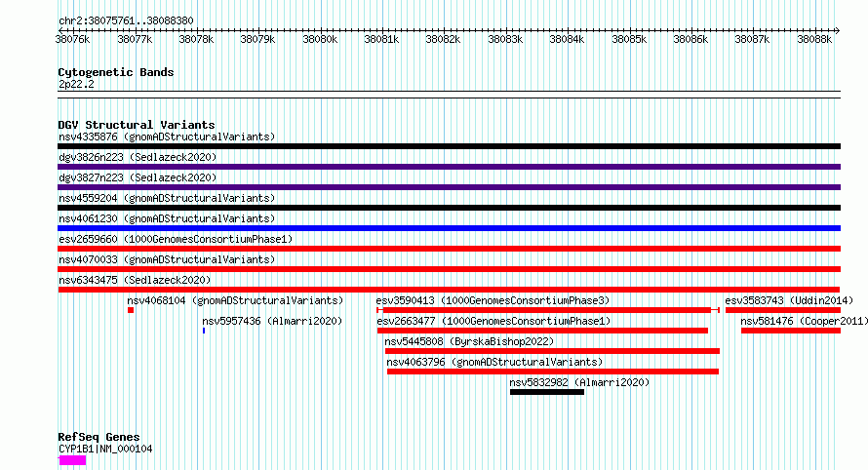Click the 2p22.2 cytogenetic band bar
This screenshot has width=868, height=470.
(449, 95)
